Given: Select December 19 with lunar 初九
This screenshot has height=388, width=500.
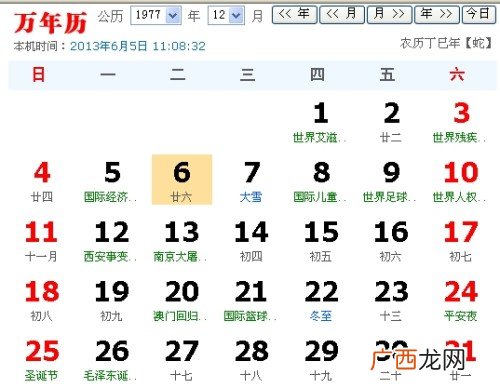Looking at the screenshot, I should pos(111,301).
